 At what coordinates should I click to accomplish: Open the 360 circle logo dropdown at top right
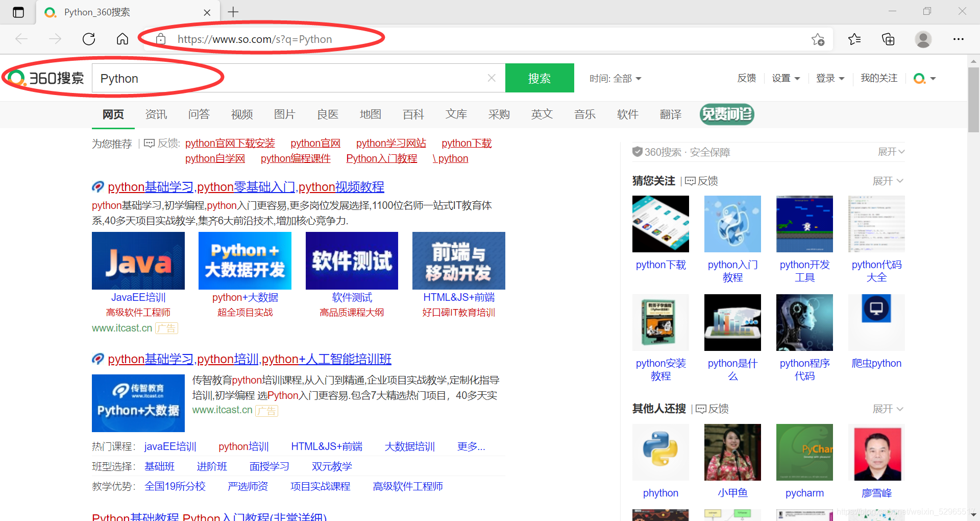coord(924,78)
